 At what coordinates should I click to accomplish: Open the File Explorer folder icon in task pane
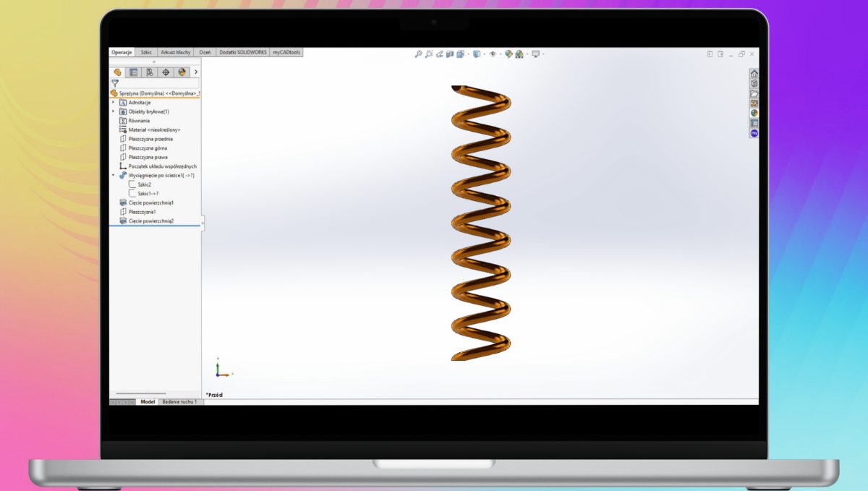(754, 93)
